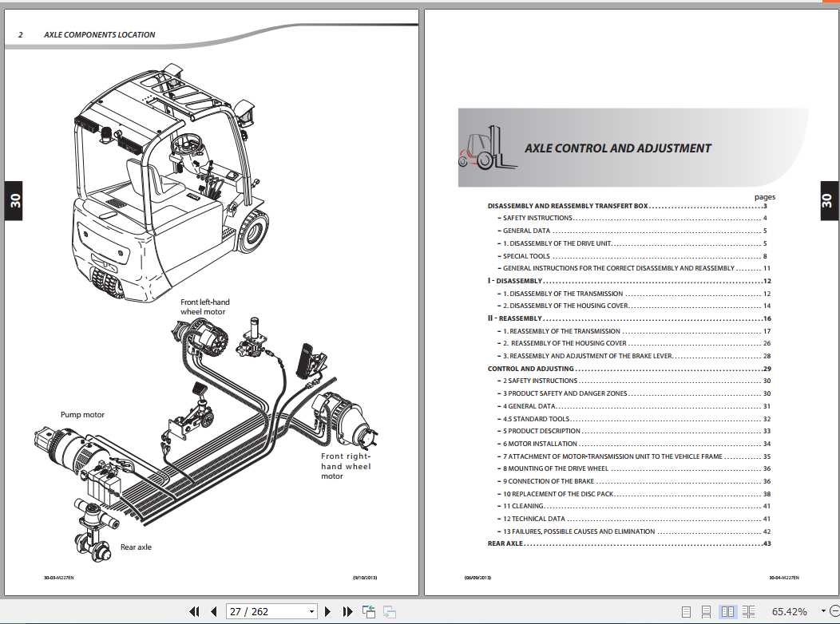Open the CONTROL AND ADJUSTING section
The height and width of the screenshot is (624, 840).
(529, 369)
